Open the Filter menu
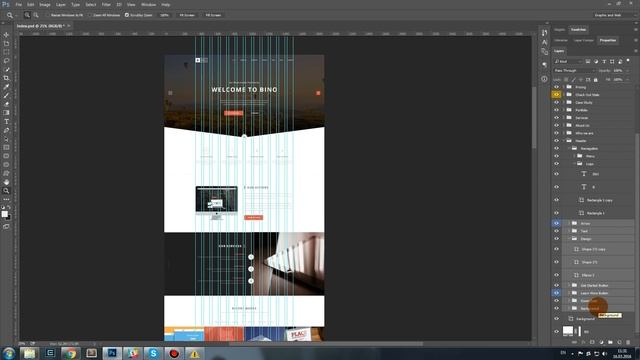Image resolution: width=640 pixels, height=360 pixels. (106, 4)
